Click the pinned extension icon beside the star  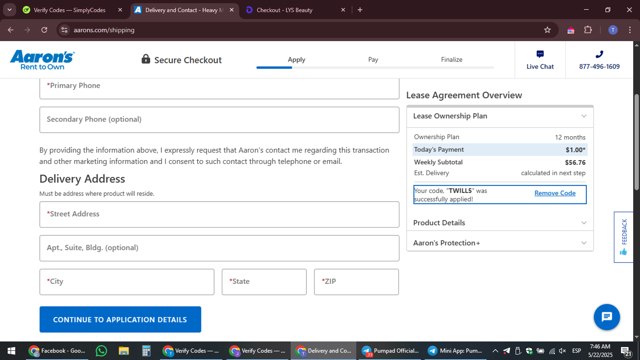[571, 30]
